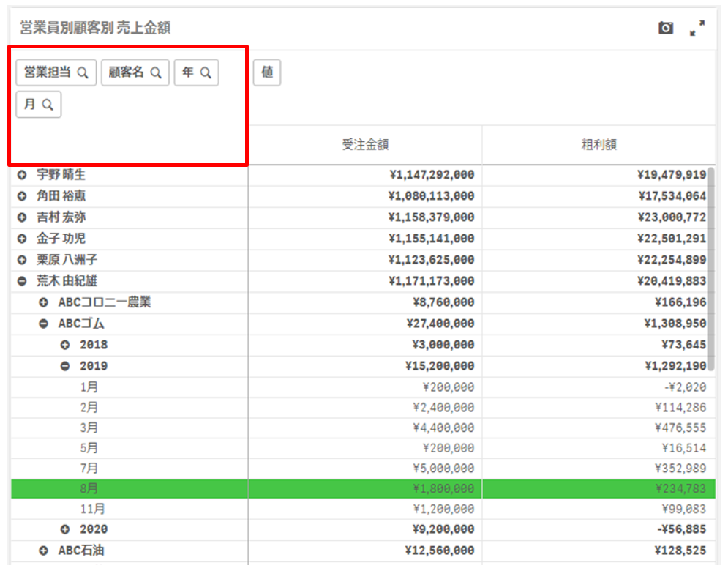Click search icon in 営業担当 field

(83, 73)
